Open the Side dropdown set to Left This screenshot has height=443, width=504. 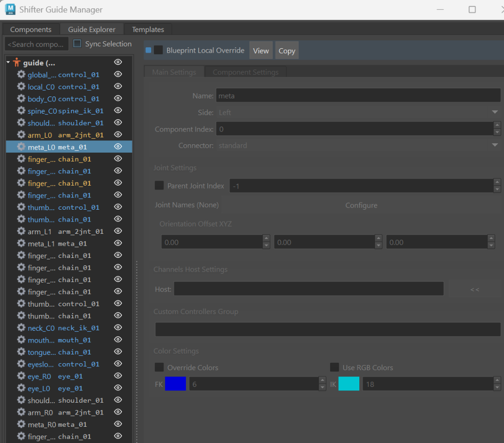[358, 112]
